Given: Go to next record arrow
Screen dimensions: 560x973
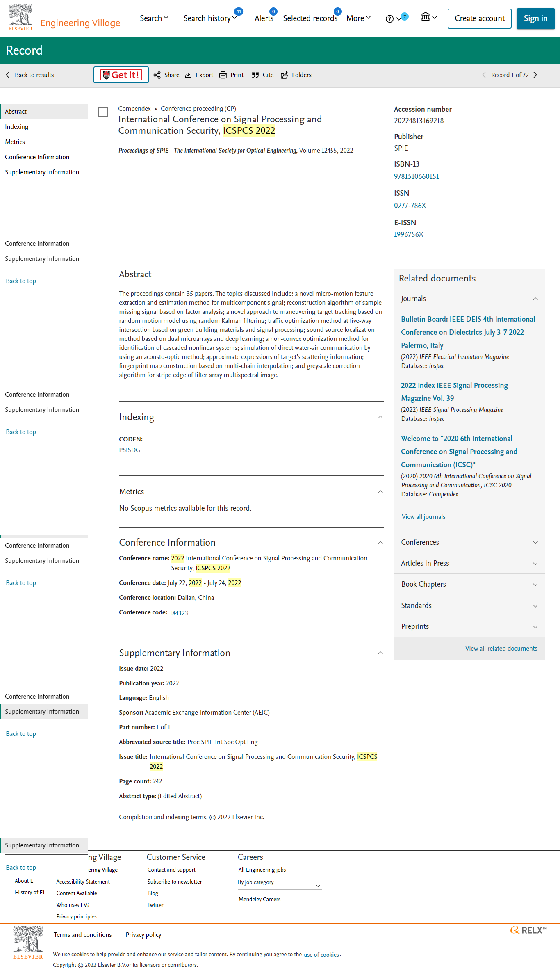Looking at the screenshot, I should point(535,75).
